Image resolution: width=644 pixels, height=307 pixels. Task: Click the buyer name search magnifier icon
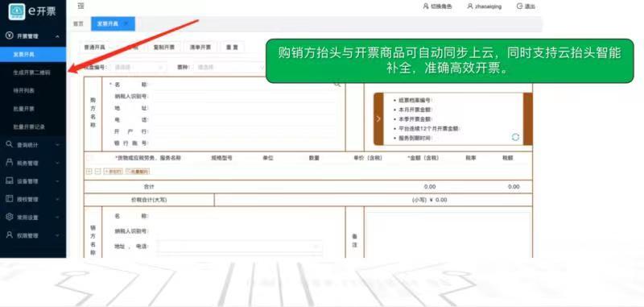(x=337, y=85)
